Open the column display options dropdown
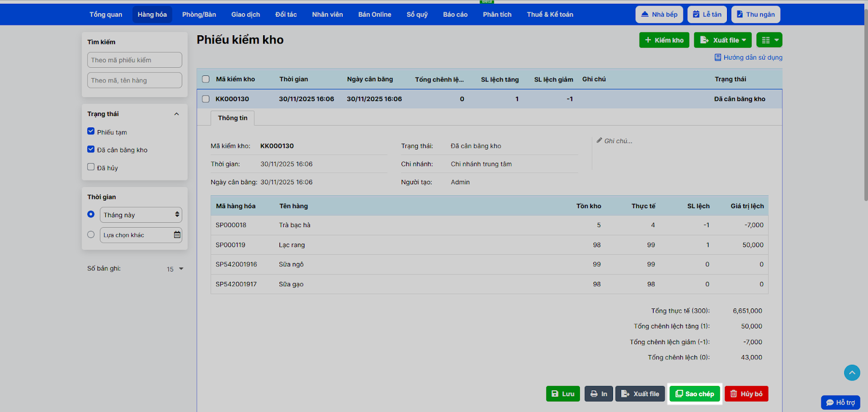This screenshot has height=412, width=868. (x=769, y=40)
